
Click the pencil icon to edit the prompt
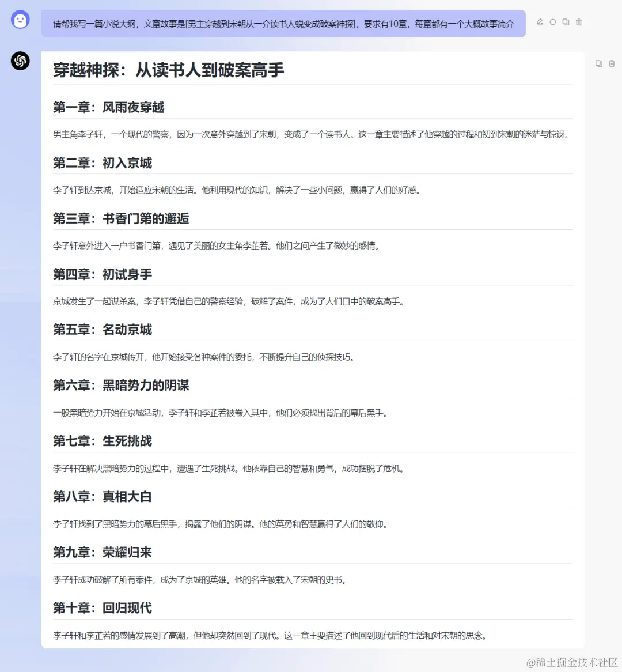pyautogui.click(x=539, y=22)
